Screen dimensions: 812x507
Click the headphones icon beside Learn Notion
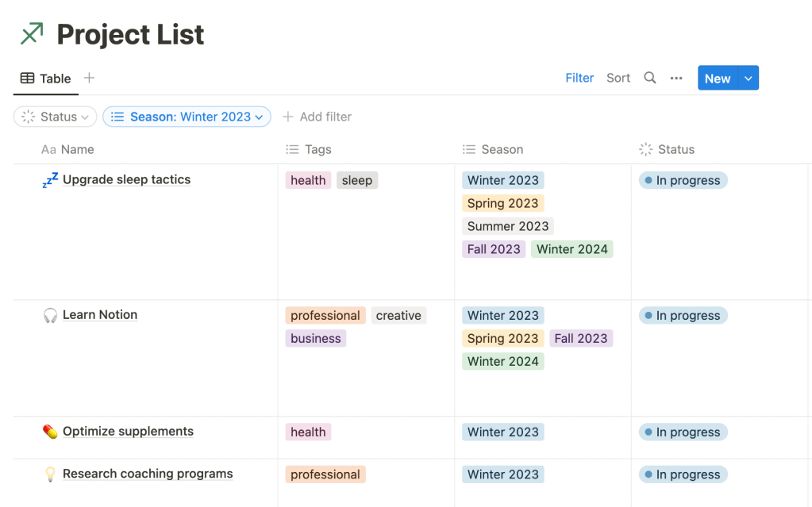coord(50,316)
